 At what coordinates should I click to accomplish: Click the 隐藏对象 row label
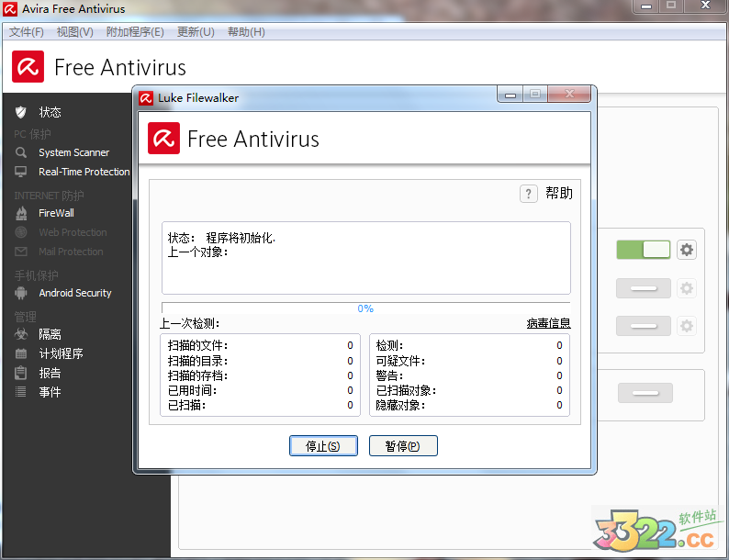pos(400,405)
